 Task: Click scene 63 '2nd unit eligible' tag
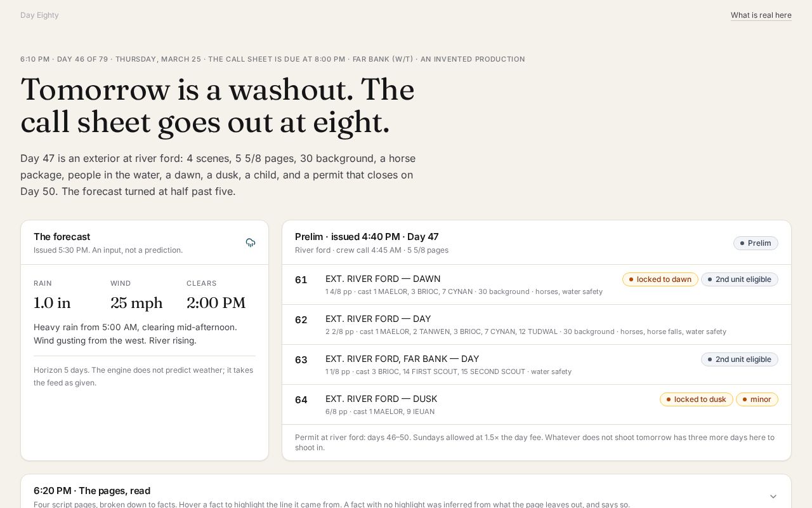pos(740,359)
